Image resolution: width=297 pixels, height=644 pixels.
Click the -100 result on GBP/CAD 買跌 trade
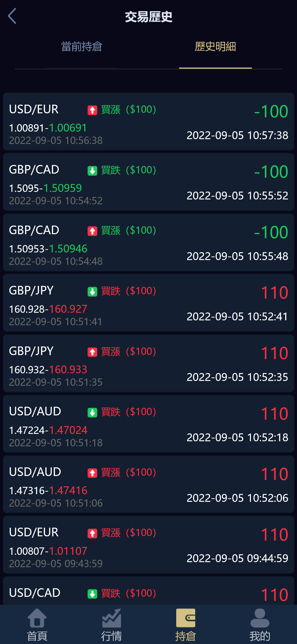[x=271, y=172]
